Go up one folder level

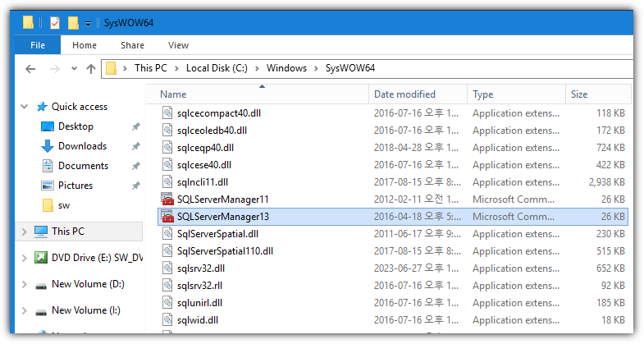(x=91, y=69)
